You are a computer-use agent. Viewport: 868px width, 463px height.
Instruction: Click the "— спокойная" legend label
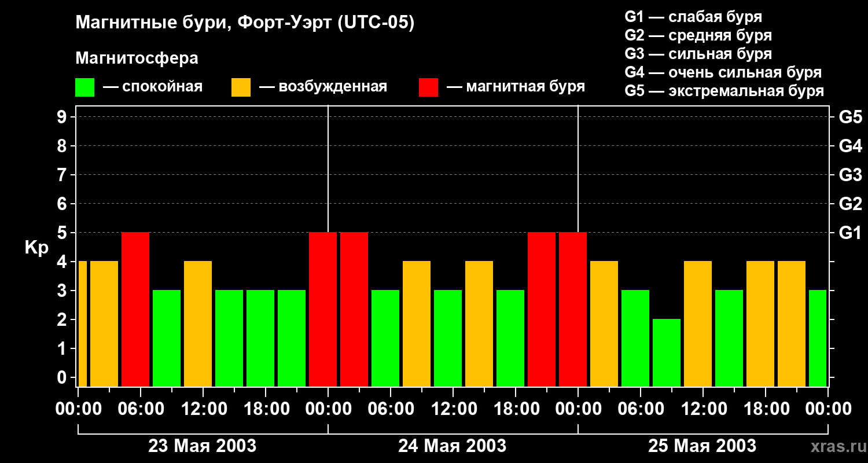(x=153, y=87)
